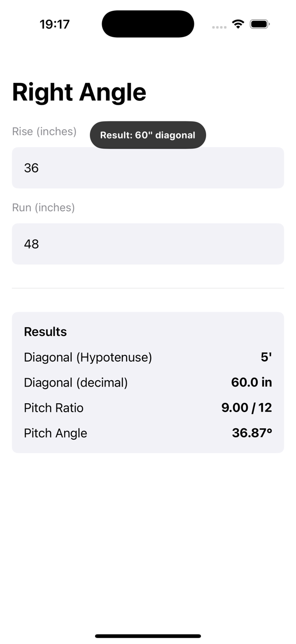Tap the Right Angle title
The width and height of the screenshot is (296, 644).
pos(79,92)
